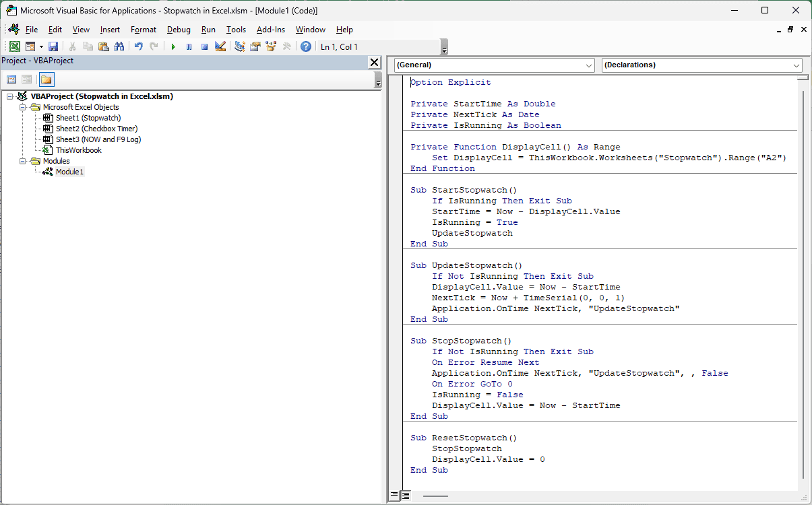812x505 pixels.
Task: Click the Cut scissors icon
Action: 73,46
